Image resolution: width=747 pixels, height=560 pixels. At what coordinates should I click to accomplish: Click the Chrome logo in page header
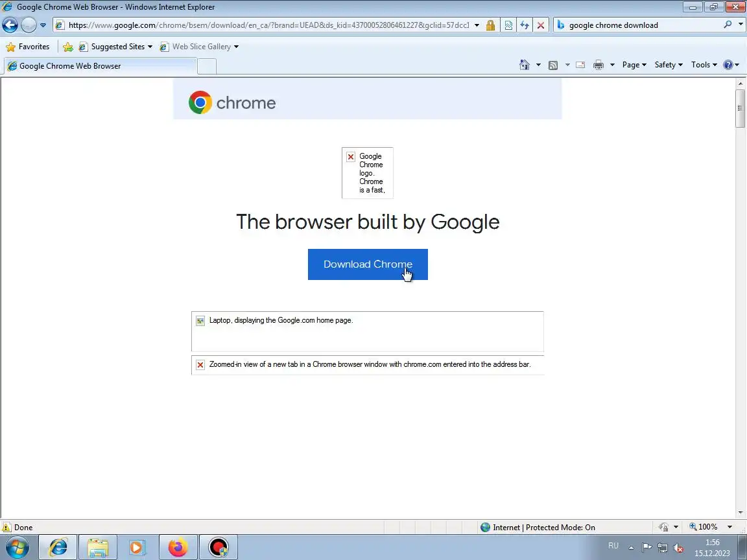[x=232, y=102]
